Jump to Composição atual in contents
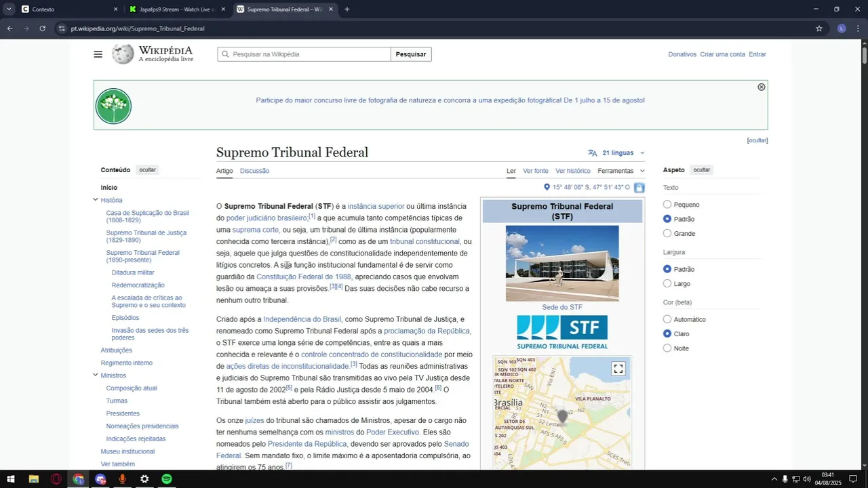This screenshot has height=488, width=868. coord(132,388)
